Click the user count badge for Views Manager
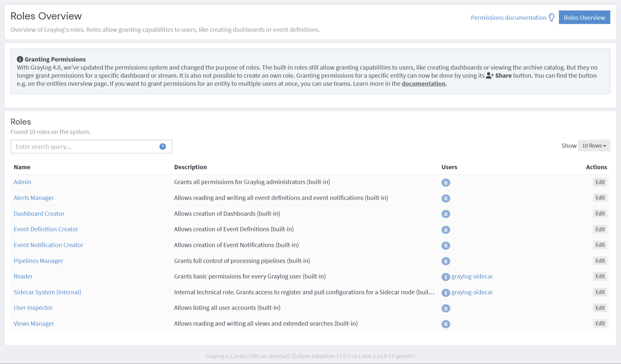 pos(446,324)
